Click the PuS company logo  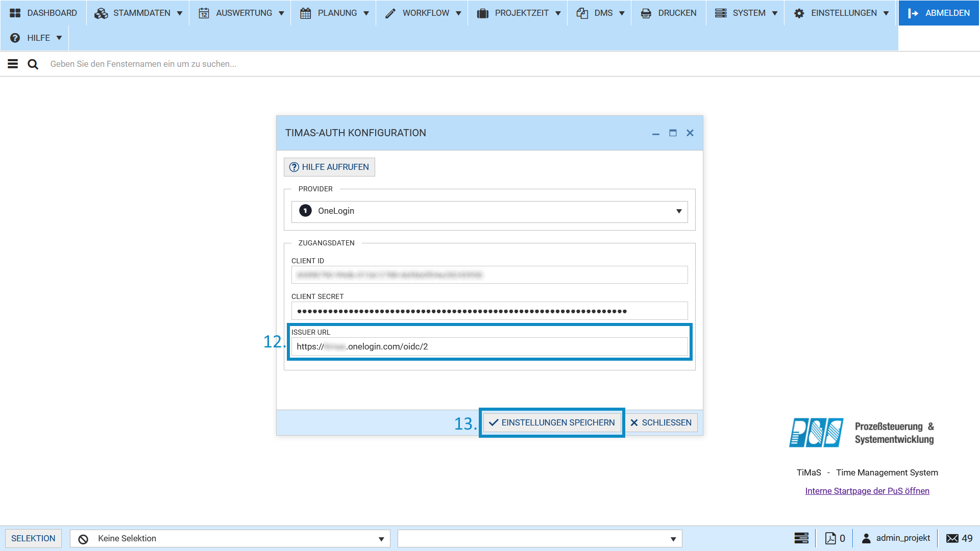coord(862,433)
